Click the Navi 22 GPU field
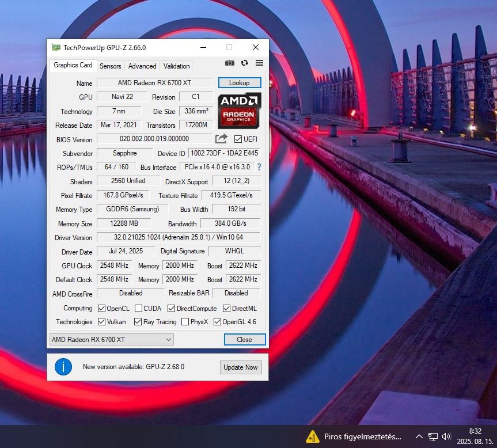The image size is (497, 448). point(122,97)
